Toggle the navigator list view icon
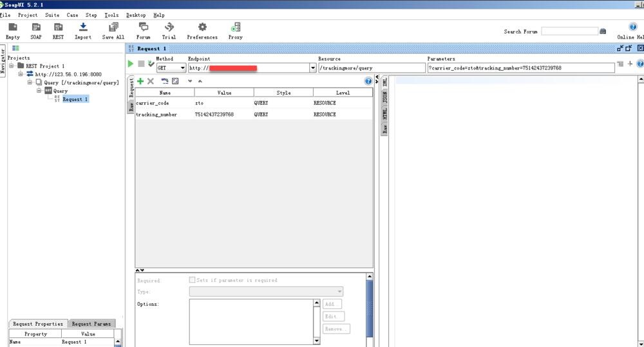This screenshot has height=347, width=644. click(15, 48)
